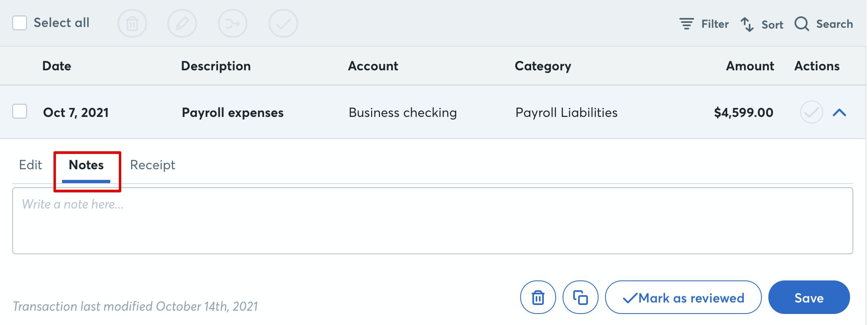
Task: Open the Receipt tab
Action: (x=152, y=165)
